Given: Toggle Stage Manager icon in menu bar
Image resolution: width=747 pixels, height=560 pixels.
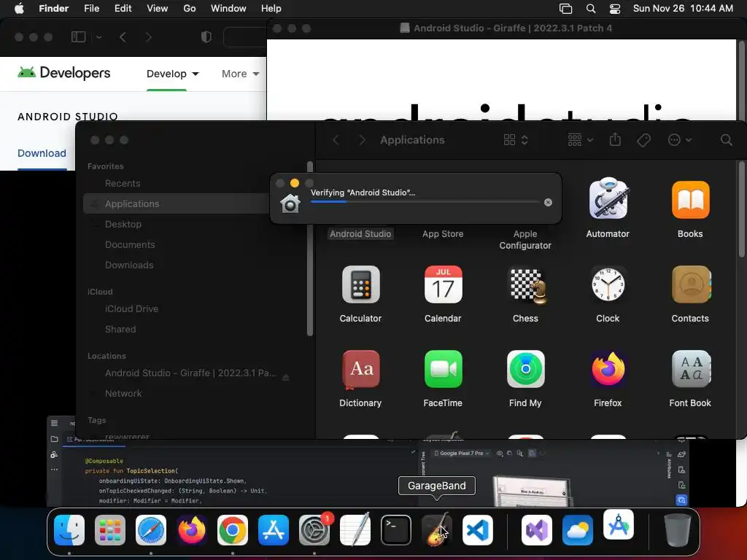Looking at the screenshot, I should (x=565, y=9).
